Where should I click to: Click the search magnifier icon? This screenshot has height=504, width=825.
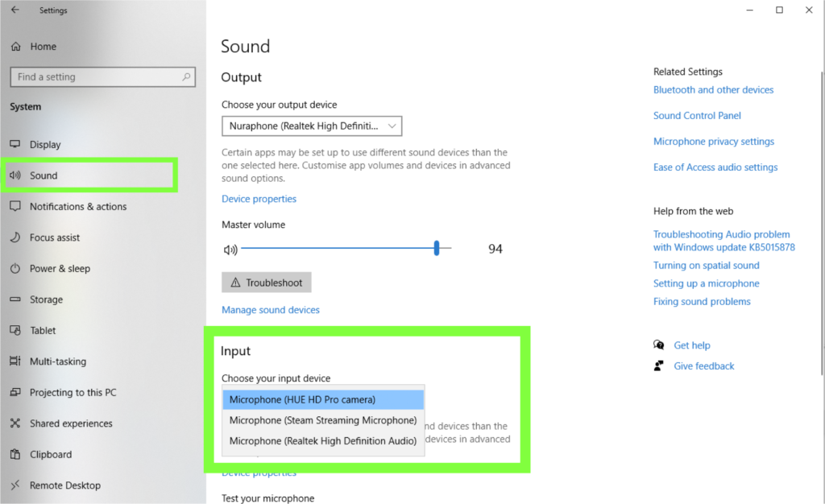click(186, 76)
